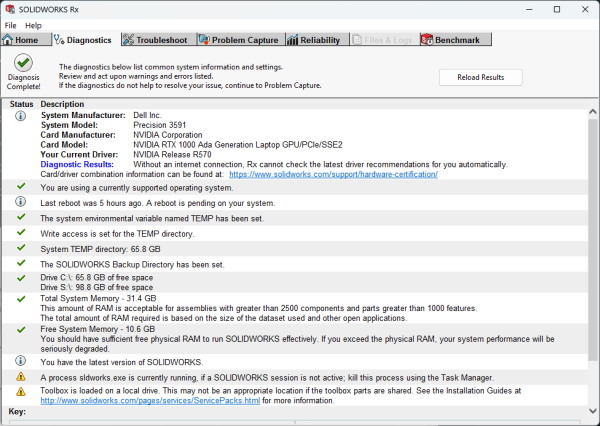The height and width of the screenshot is (426, 600).
Task: Click checkmark beside TEMP variable has been set
Action: [21, 217]
